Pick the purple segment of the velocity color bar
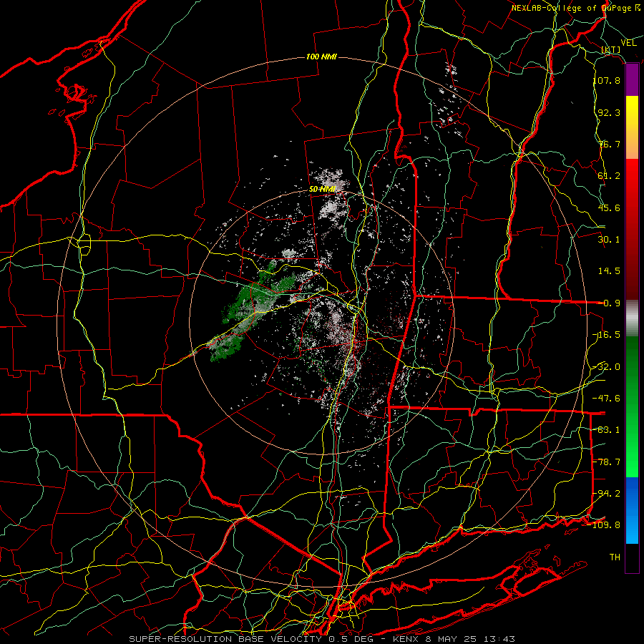 pyautogui.click(x=632, y=79)
